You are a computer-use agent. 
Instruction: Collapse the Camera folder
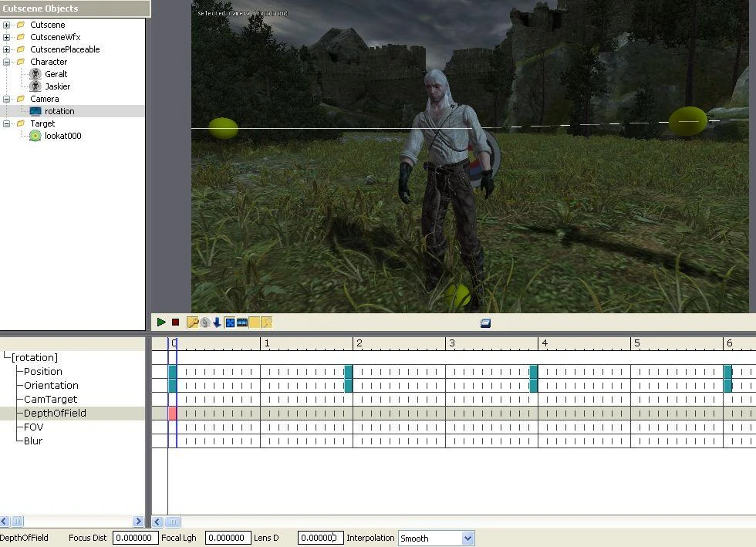(x=6, y=99)
